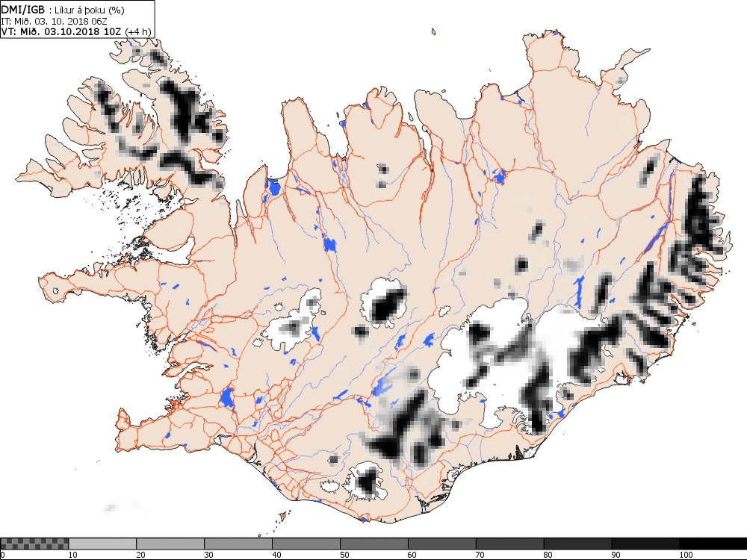Click the DMI/IGB title text
Image resolution: width=747 pixels, height=560 pixels.
point(23,10)
